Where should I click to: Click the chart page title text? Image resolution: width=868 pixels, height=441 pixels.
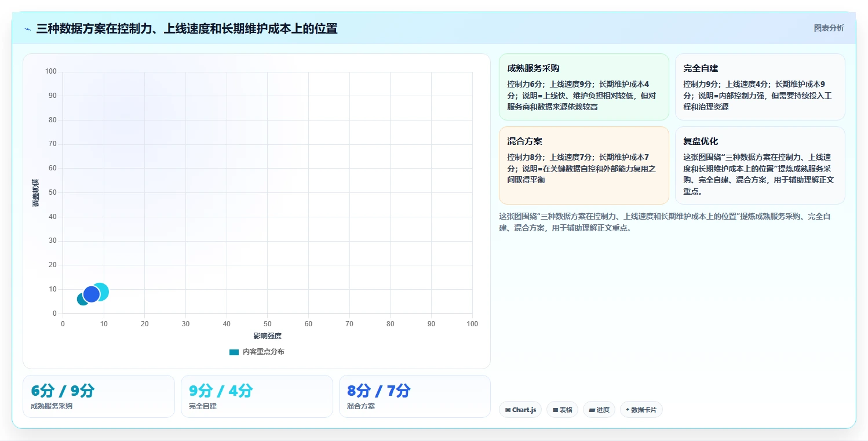click(x=187, y=28)
